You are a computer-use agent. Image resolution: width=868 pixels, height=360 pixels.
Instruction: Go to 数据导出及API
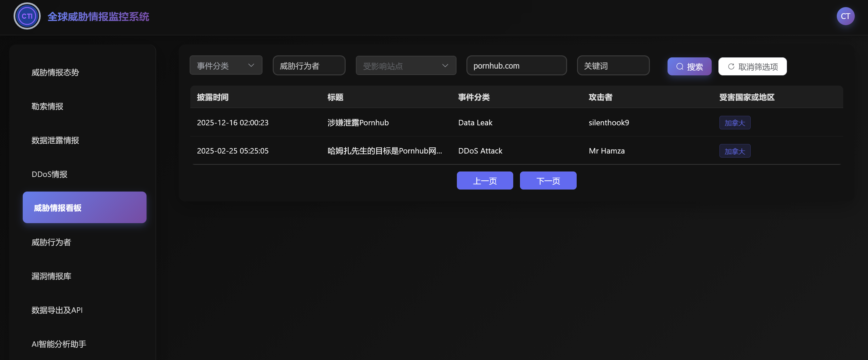pyautogui.click(x=57, y=310)
